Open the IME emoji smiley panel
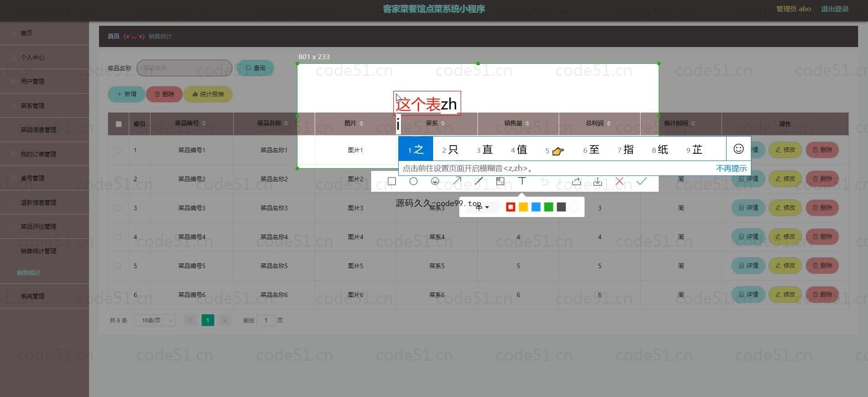 pos(739,149)
